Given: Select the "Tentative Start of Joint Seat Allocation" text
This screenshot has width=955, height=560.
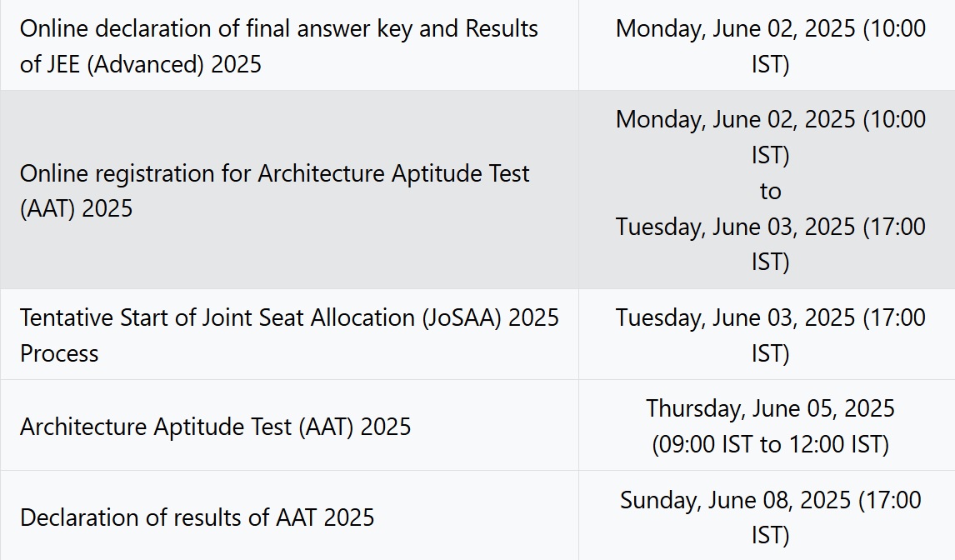Looking at the screenshot, I should coord(218,317).
